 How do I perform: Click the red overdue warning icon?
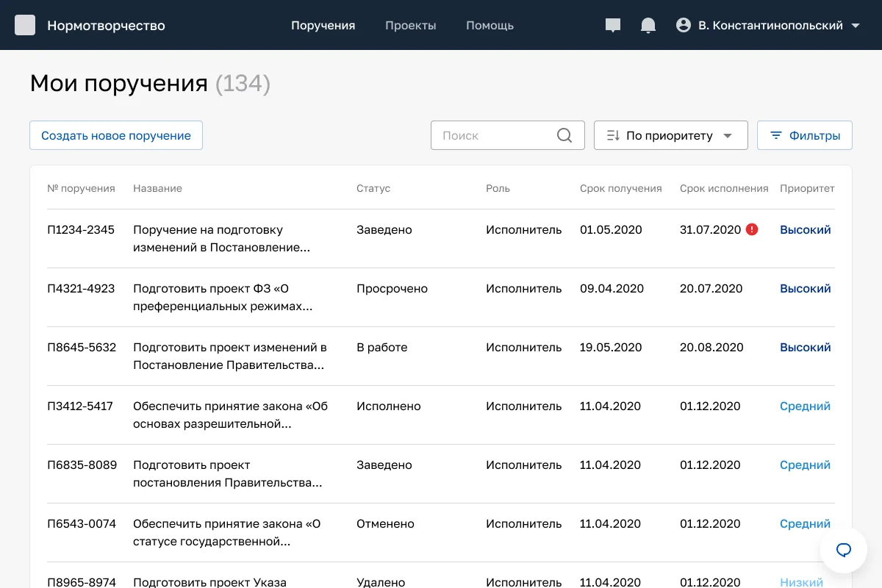click(x=752, y=229)
